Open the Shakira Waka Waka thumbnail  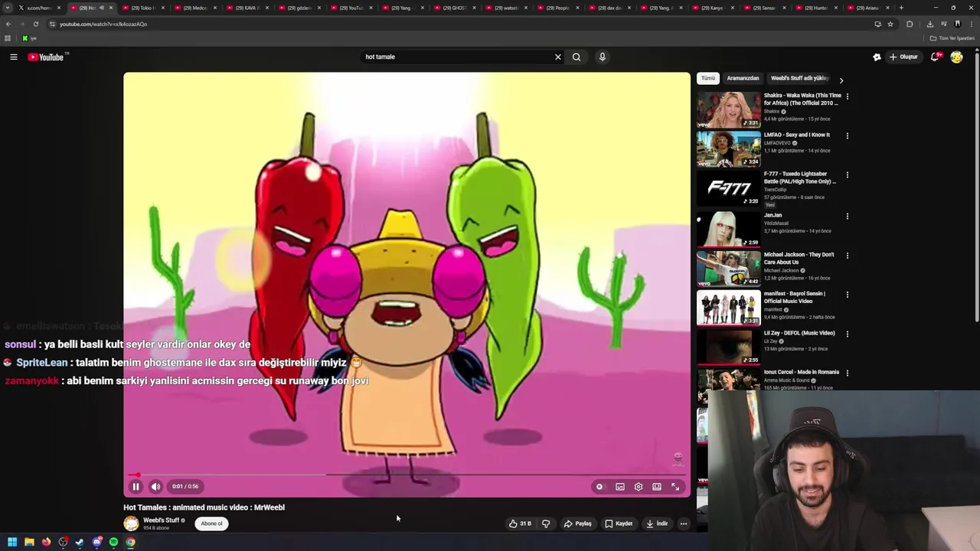(x=729, y=110)
